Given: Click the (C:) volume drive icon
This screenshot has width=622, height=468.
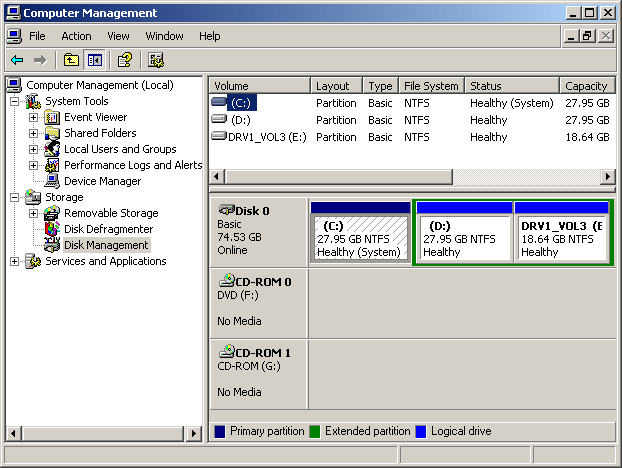Looking at the screenshot, I should [219, 102].
